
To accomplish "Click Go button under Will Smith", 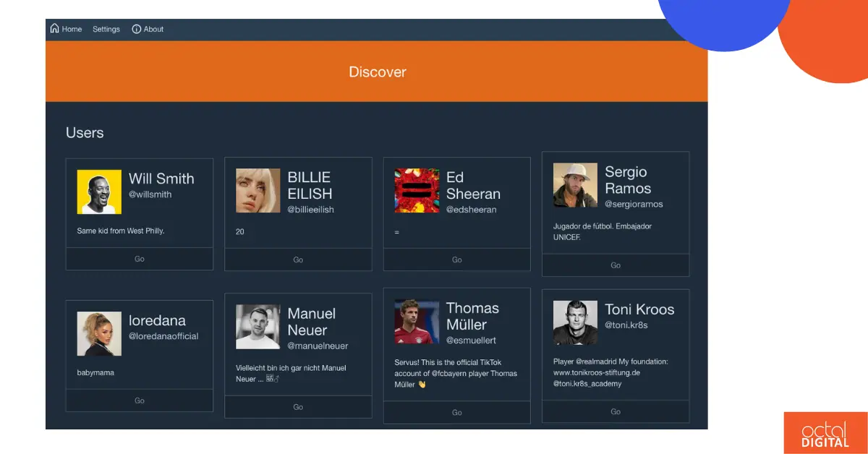I will click(140, 259).
